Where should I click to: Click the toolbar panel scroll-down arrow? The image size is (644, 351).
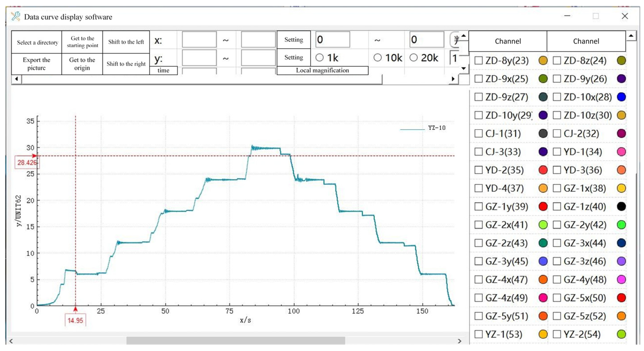pyautogui.click(x=464, y=68)
